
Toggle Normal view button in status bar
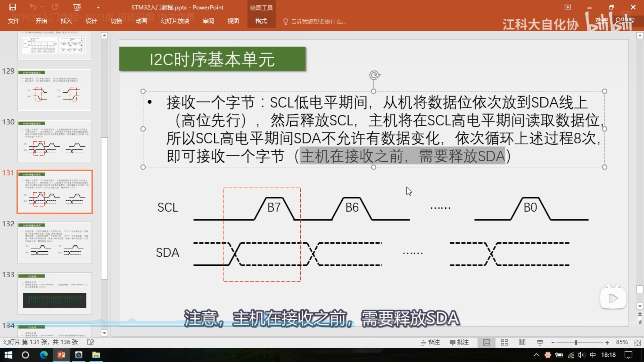pos(487,342)
